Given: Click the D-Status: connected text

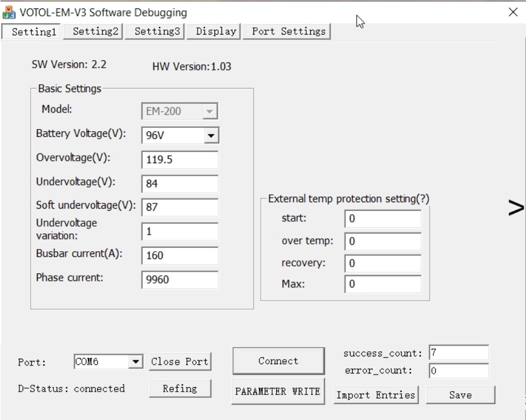Looking at the screenshot, I should [x=71, y=389].
